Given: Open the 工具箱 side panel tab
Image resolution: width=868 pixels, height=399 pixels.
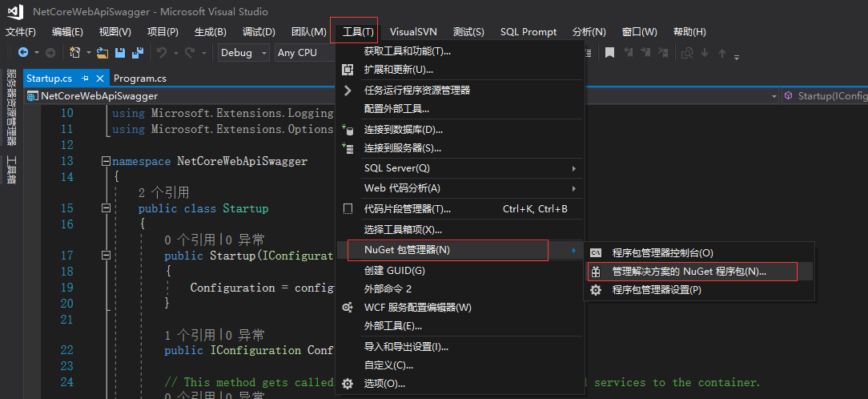Looking at the screenshot, I should [11, 170].
